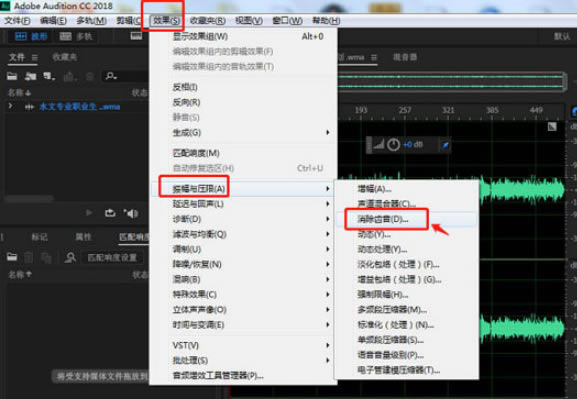
Task: Click the folder icon in the 匹配响度 panel
Action: 12,257
